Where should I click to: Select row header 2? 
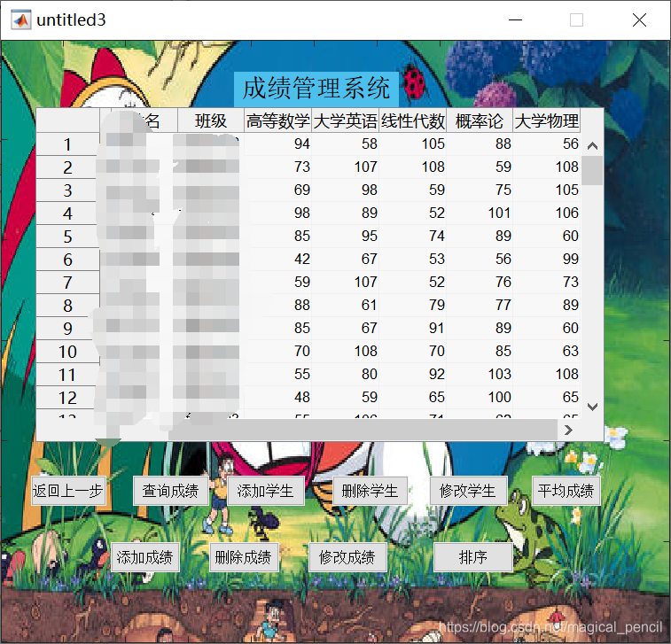coord(67,167)
